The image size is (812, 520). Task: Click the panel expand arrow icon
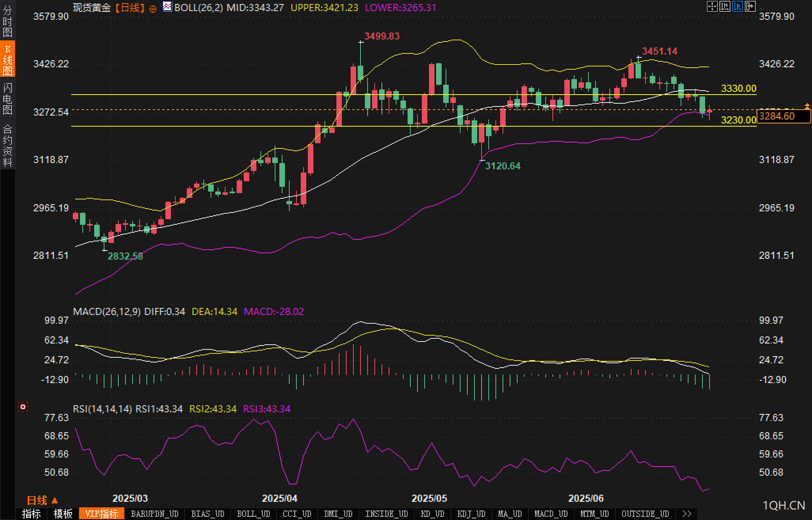coord(750,6)
